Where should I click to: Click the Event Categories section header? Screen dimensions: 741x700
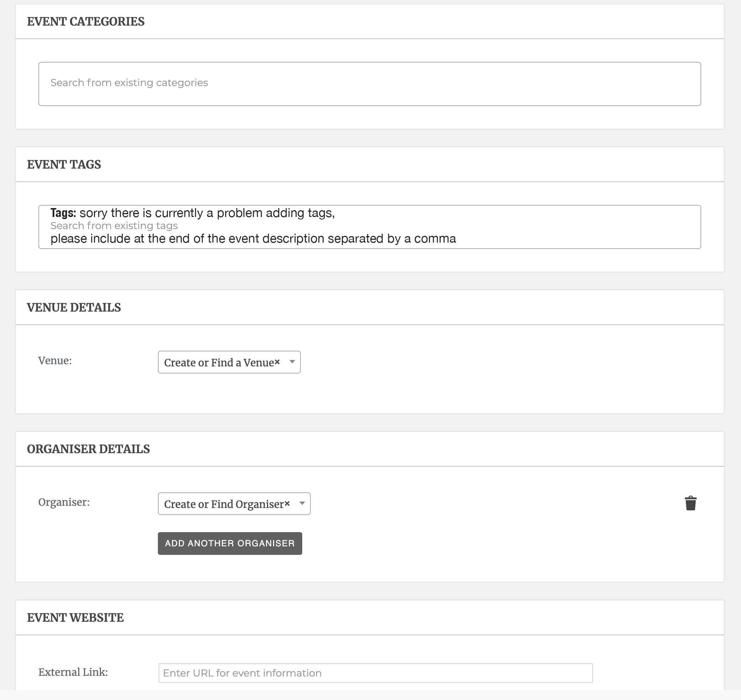tap(86, 22)
